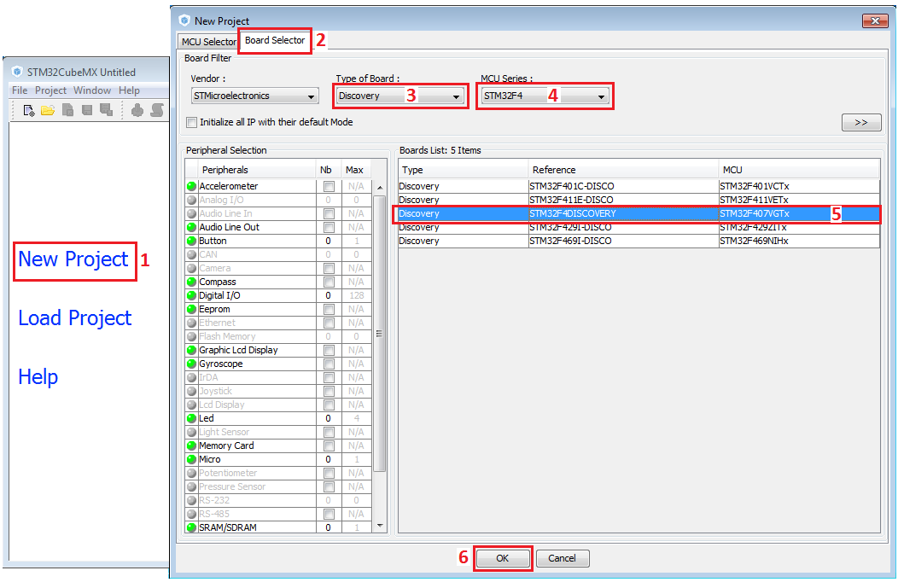Switch to the MCU Selector tab
The image size is (904, 588).
click(208, 42)
